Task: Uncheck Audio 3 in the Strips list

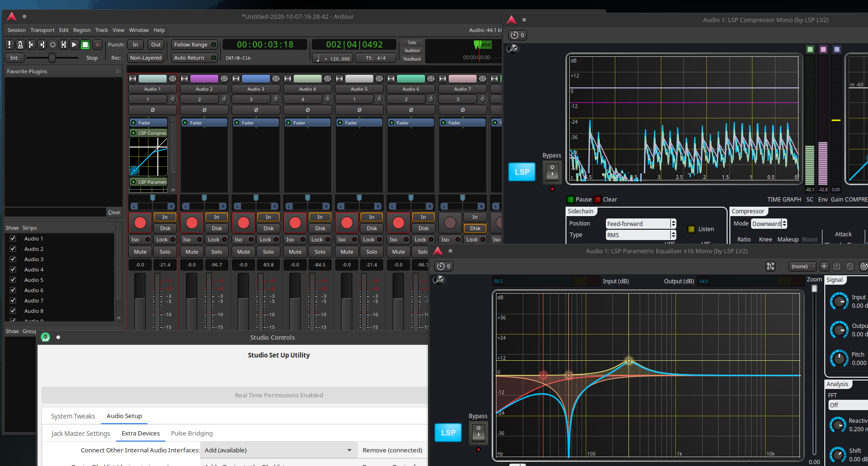Action: coord(13,259)
